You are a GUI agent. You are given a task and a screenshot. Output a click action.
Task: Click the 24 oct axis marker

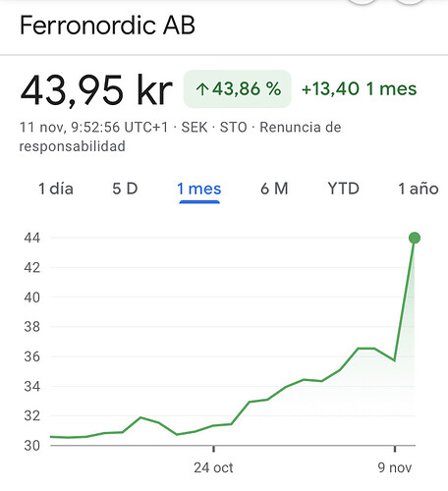213,467
